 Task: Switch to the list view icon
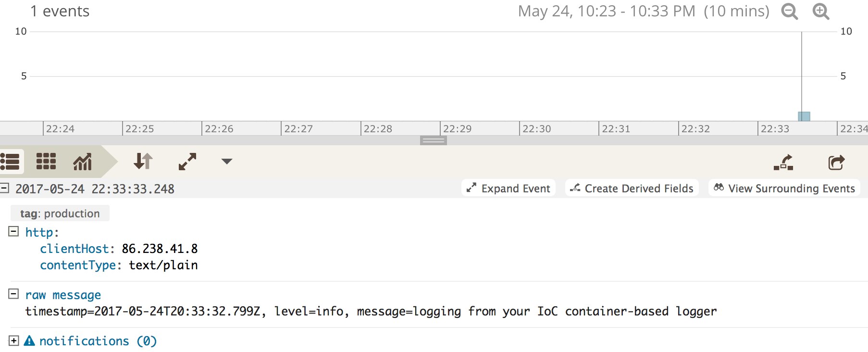10,162
